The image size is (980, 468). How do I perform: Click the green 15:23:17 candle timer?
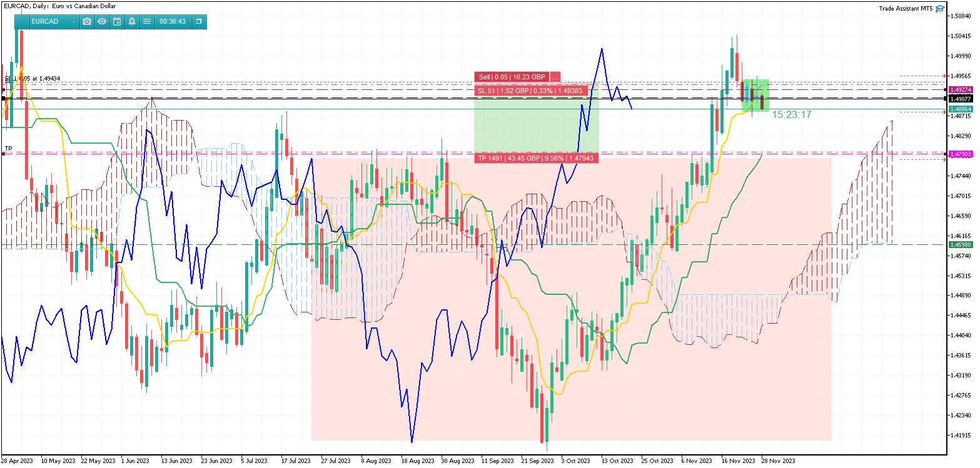792,115
